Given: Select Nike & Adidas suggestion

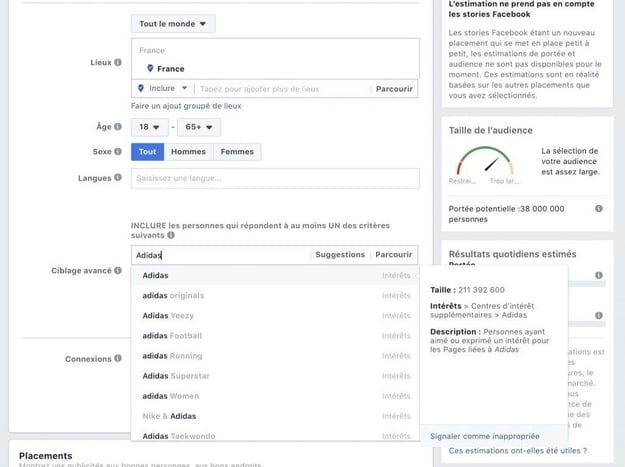Looking at the screenshot, I should [x=275, y=416].
